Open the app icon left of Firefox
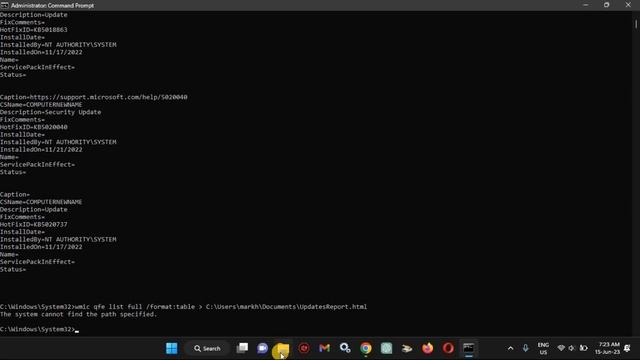The height and width of the screenshot is (360, 640). pyautogui.click(x=407, y=348)
